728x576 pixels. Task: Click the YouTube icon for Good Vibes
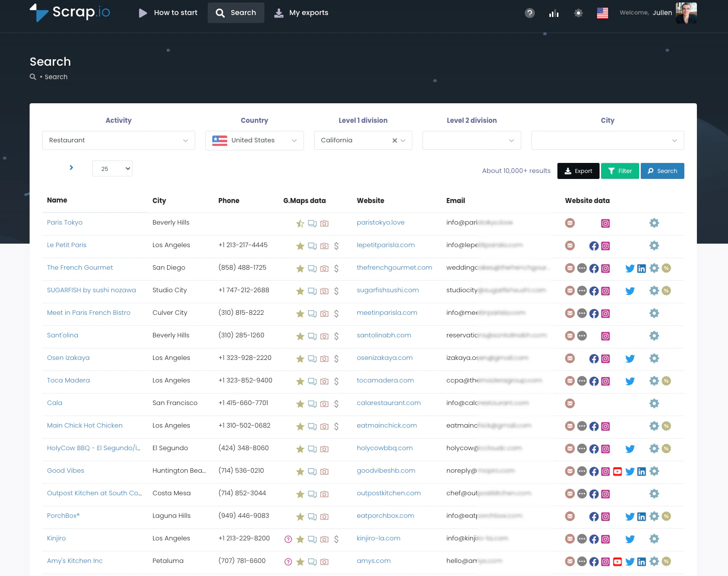[x=617, y=471]
